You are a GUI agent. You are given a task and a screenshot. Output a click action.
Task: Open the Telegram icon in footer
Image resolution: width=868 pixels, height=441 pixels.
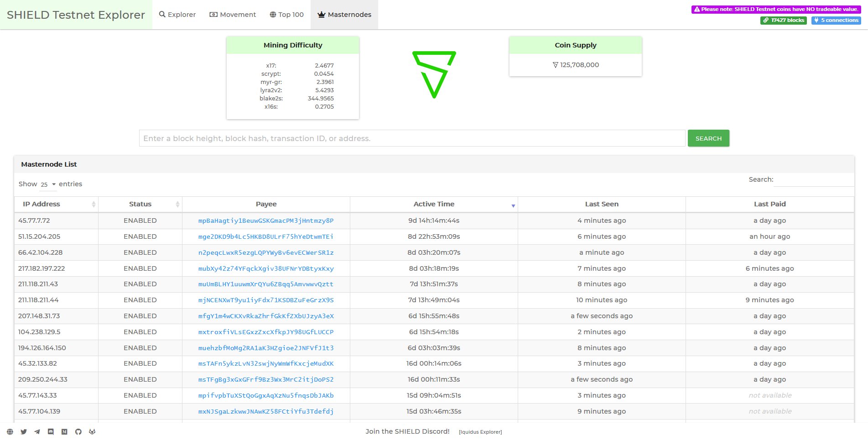click(x=37, y=431)
